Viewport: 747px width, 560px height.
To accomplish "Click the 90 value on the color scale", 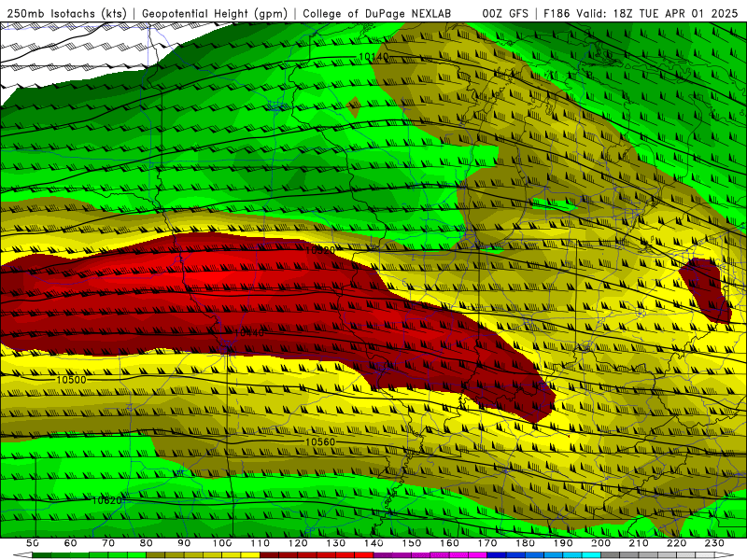I will click(x=184, y=543).
